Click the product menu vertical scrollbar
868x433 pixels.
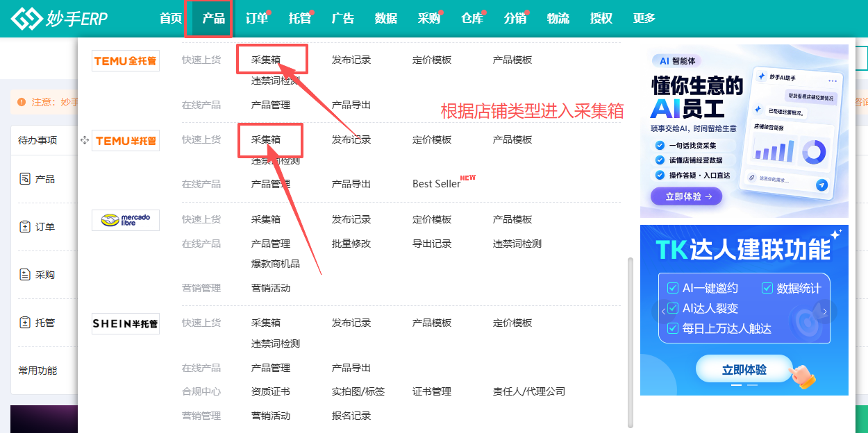[631, 341]
